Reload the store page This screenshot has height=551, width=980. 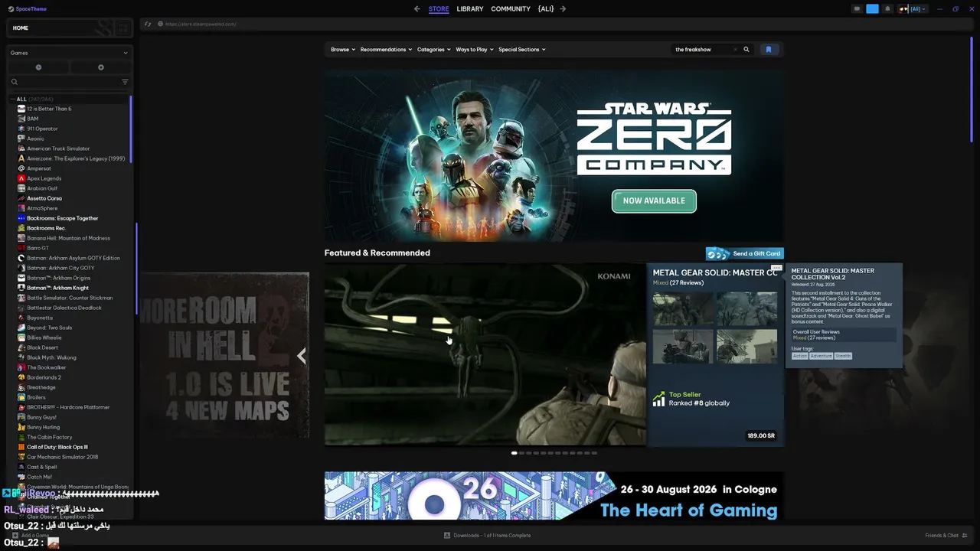click(x=148, y=24)
